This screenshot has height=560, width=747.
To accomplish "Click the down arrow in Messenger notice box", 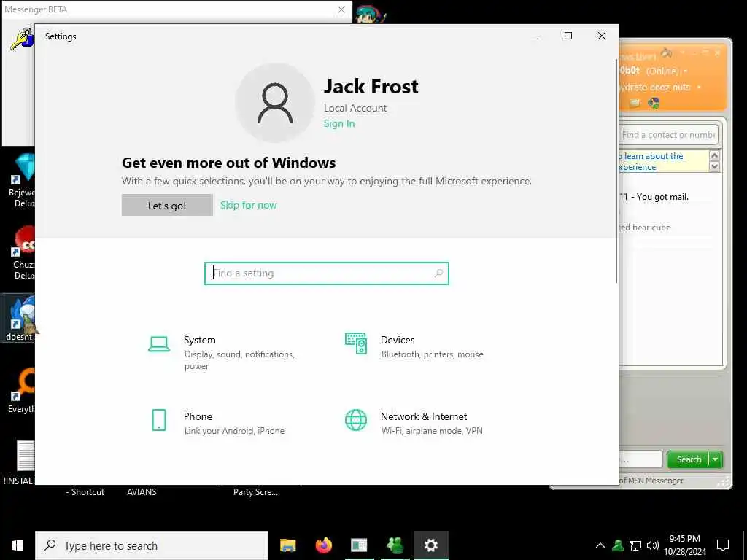I will 714,166.
